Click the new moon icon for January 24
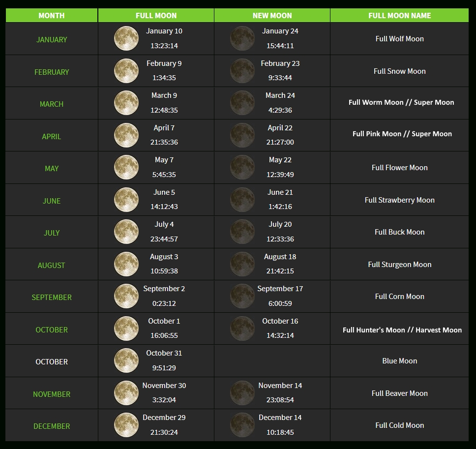The width and height of the screenshot is (476, 449). click(x=242, y=38)
